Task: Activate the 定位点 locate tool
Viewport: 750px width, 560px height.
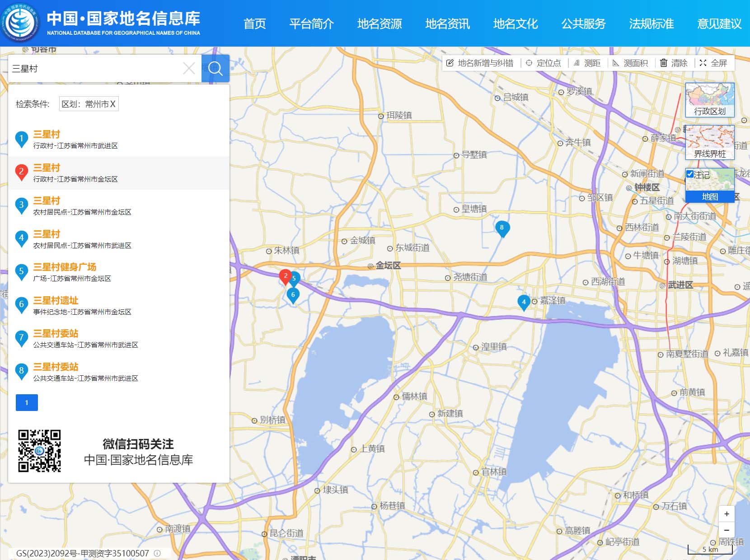Action: point(543,63)
